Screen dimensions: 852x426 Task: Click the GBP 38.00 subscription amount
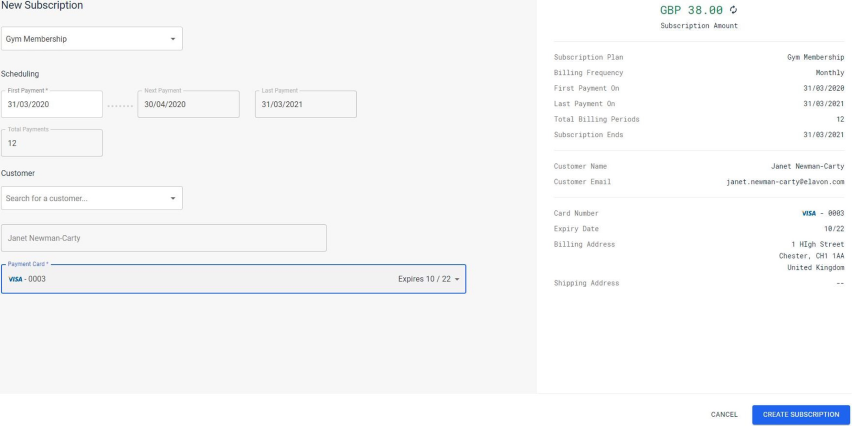(692, 10)
